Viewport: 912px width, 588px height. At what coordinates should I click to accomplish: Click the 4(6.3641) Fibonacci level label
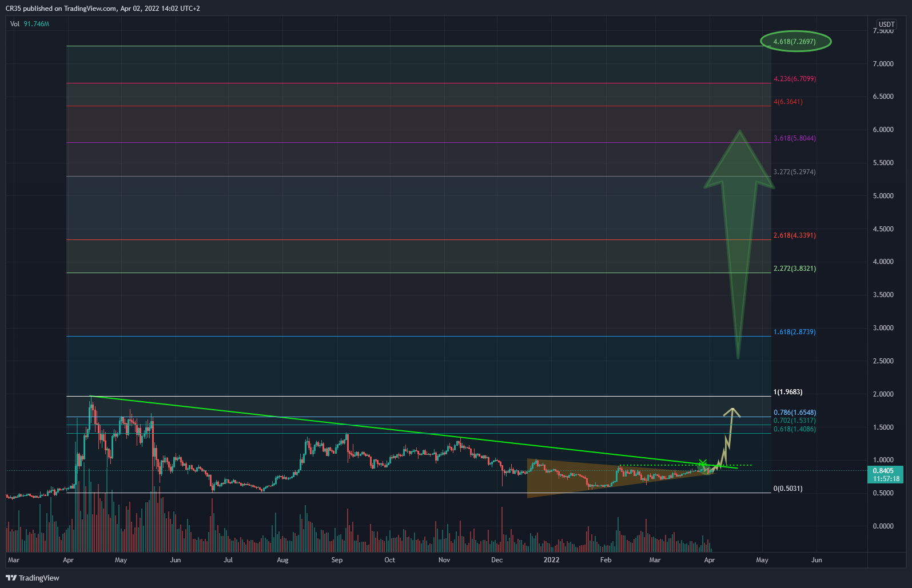[788, 102]
